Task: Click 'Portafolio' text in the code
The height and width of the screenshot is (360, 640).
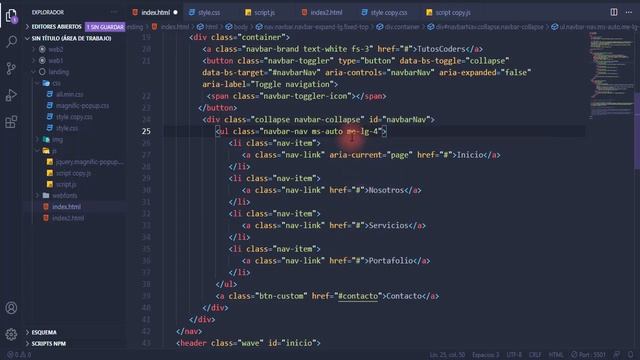Action: [391, 261]
